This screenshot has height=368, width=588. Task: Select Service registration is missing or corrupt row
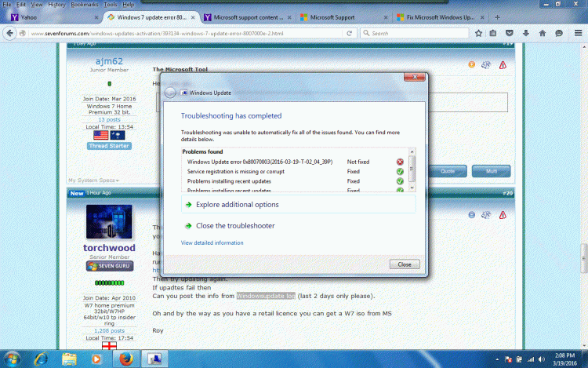(295, 171)
